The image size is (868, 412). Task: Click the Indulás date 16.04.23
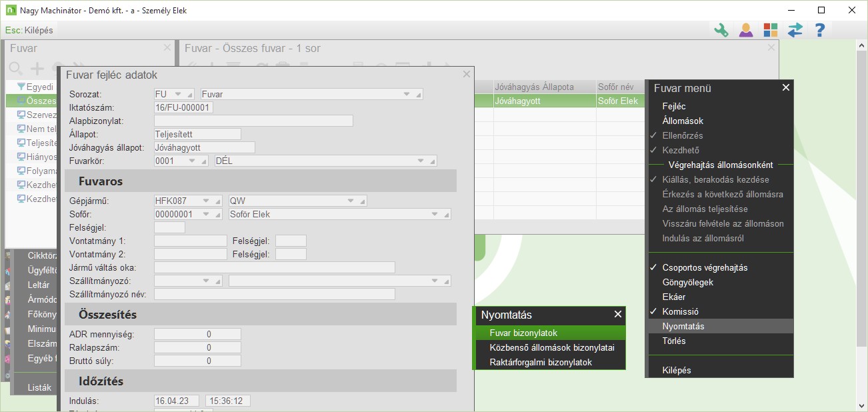(x=177, y=401)
